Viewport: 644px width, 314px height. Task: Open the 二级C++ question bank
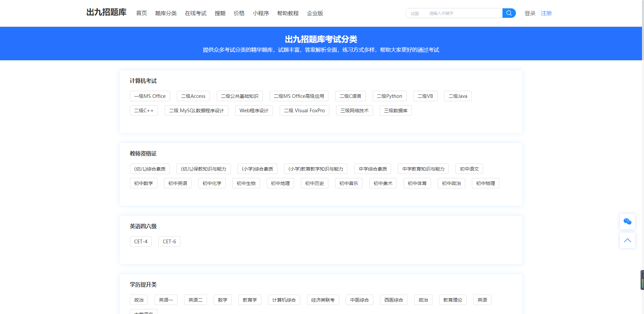click(144, 111)
